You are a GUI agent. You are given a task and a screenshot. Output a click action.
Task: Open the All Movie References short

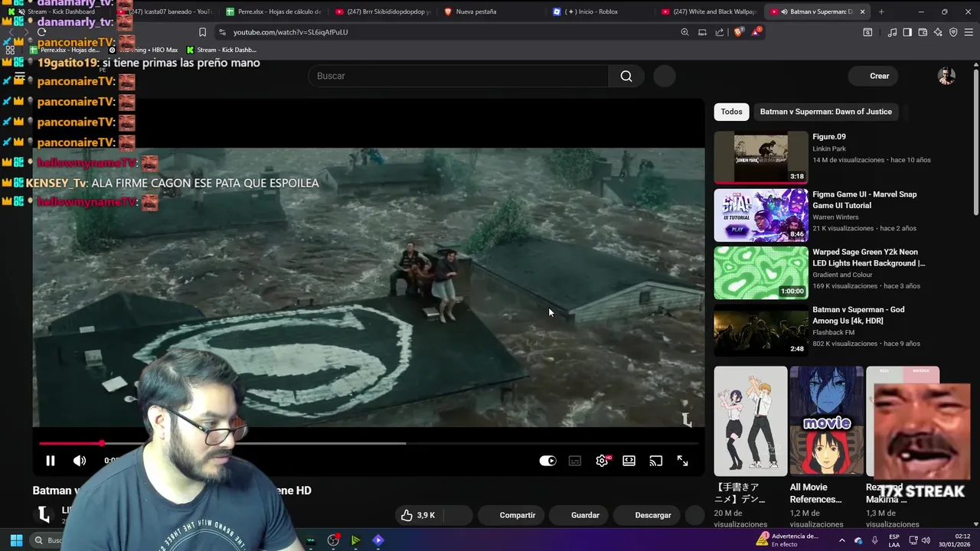[x=826, y=421]
